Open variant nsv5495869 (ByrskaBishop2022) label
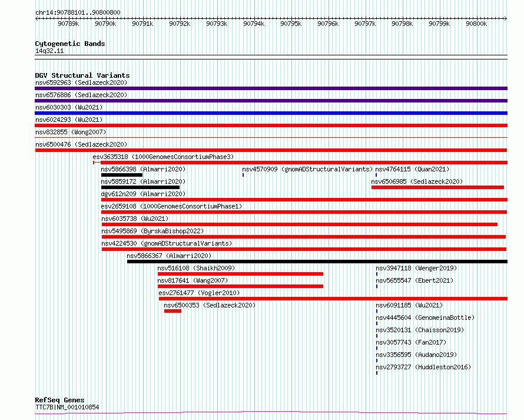This screenshot has width=524, height=420. (x=152, y=231)
